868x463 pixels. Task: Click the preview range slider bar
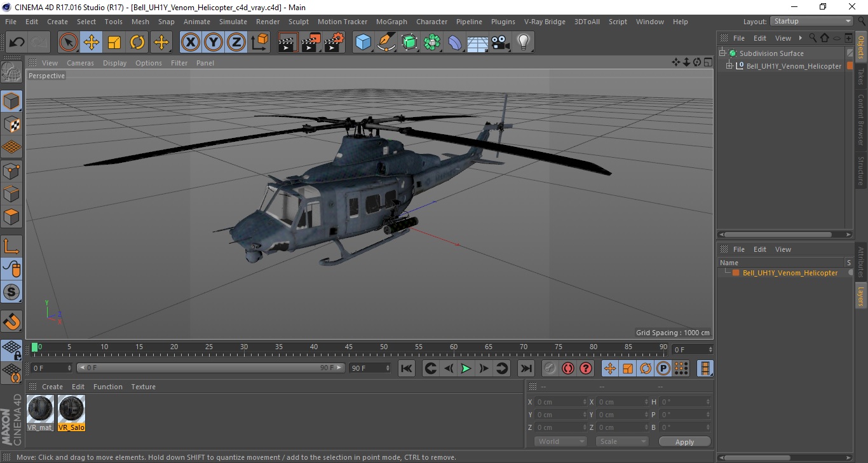click(x=211, y=368)
